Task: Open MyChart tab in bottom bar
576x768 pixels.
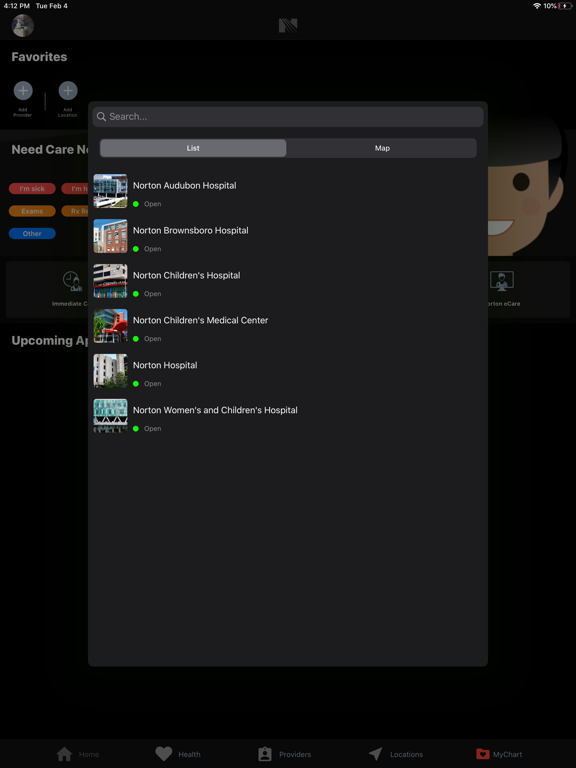Action: pyautogui.click(x=499, y=754)
